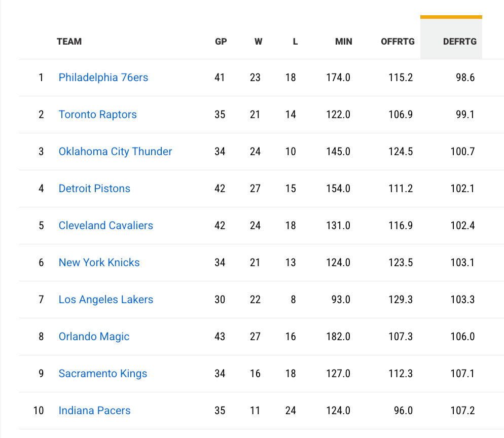The image size is (504, 438).
Task: Open the Detroit Pistons team link
Action: tap(94, 189)
